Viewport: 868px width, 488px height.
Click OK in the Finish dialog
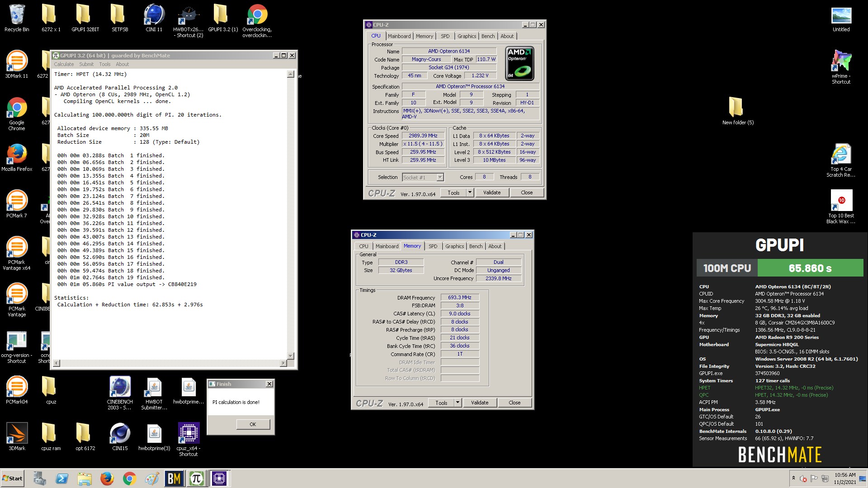[253, 424]
